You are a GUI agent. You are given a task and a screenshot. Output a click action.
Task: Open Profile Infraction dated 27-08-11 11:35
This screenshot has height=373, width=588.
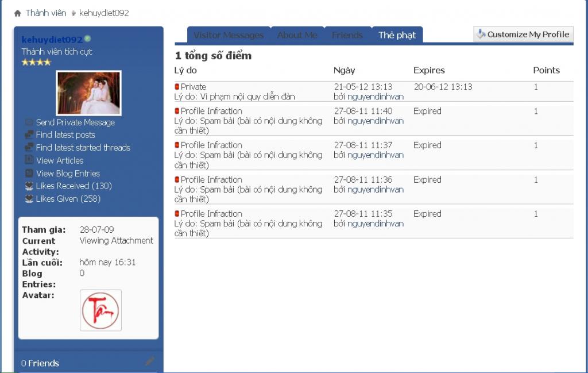coord(211,214)
